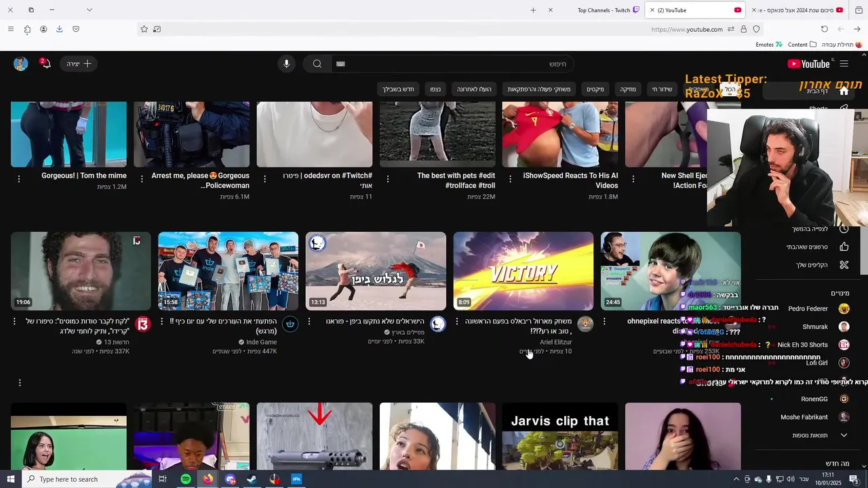This screenshot has width=868, height=488.
Task: Open the 'Inde Game' channel link
Action: point(261,342)
